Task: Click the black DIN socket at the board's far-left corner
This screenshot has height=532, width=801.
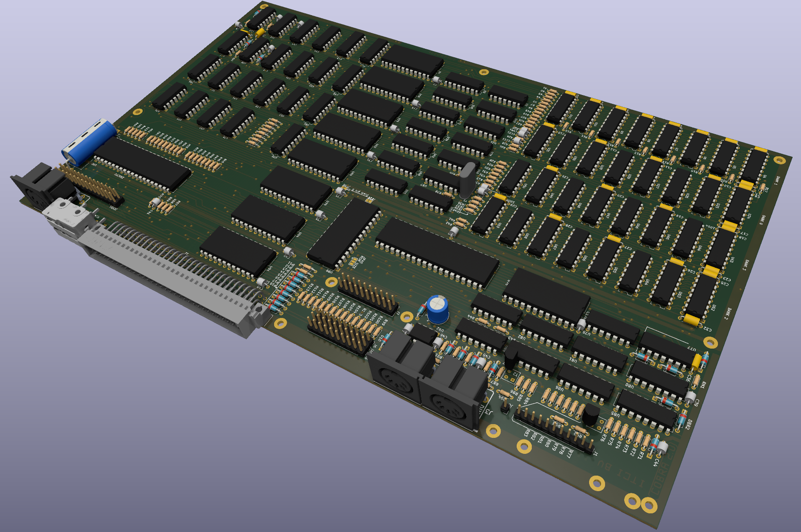Action: click(43, 186)
